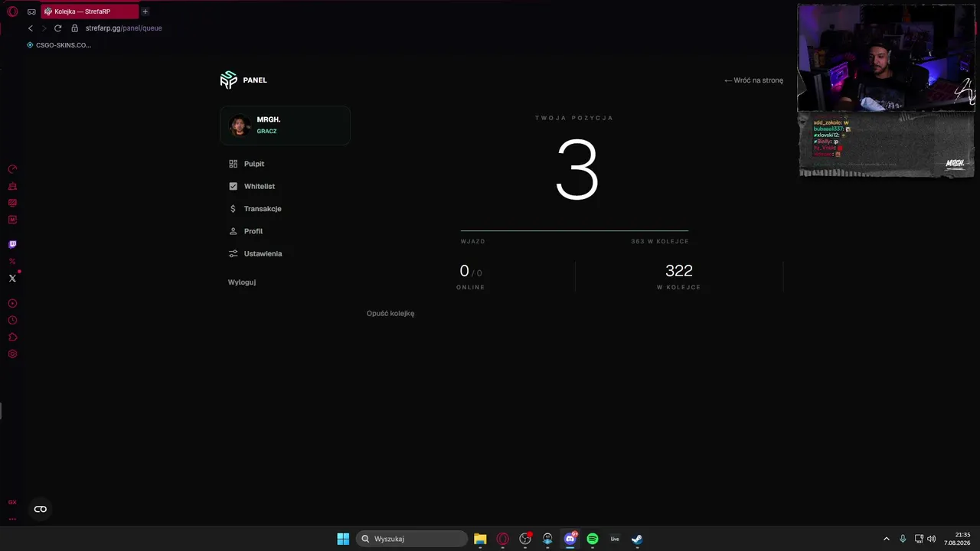Open browser History clock icon
This screenshot has height=551, width=980.
(x=12, y=321)
